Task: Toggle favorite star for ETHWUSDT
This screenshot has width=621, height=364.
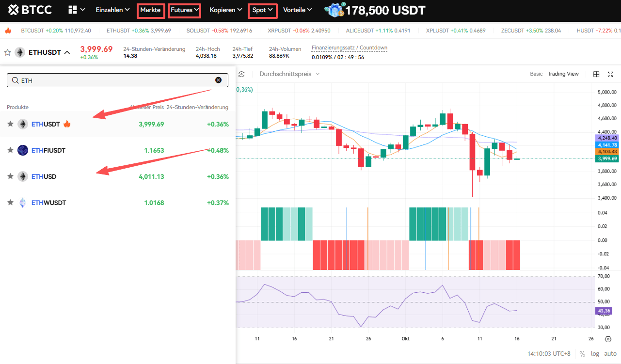Action: (10, 203)
